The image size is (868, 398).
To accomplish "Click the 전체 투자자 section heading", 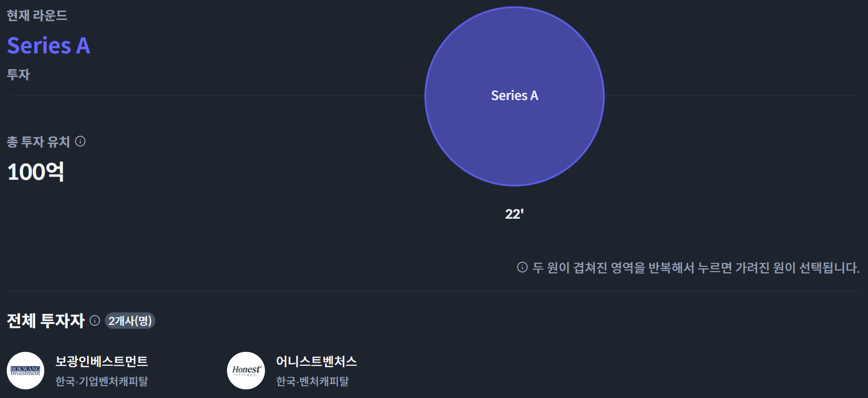I will point(46,321).
